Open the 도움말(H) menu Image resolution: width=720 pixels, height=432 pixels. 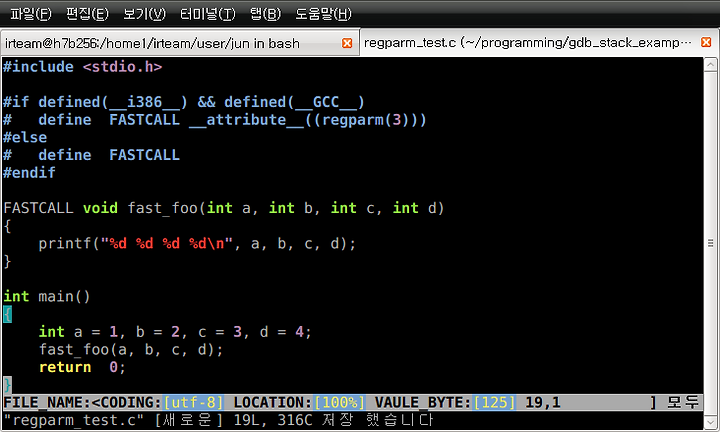323,14
